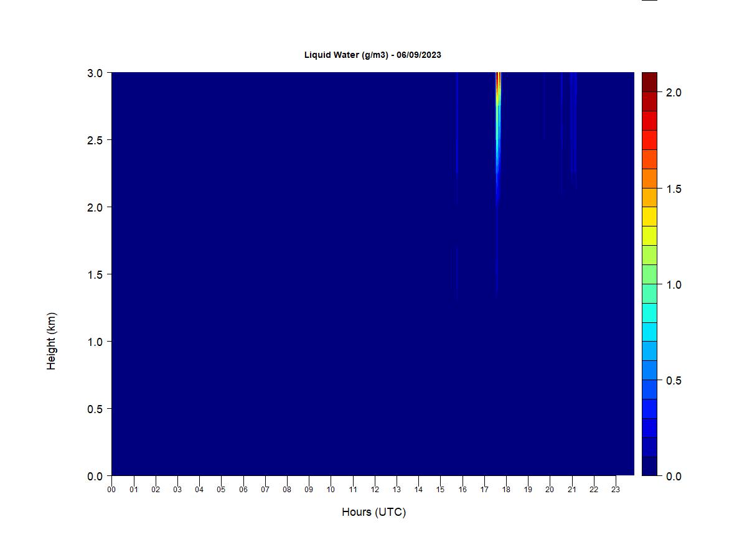Click the dark navy colorbar segment at 0.0
Image resolution: width=747 pixels, height=560 pixels.
click(x=649, y=466)
